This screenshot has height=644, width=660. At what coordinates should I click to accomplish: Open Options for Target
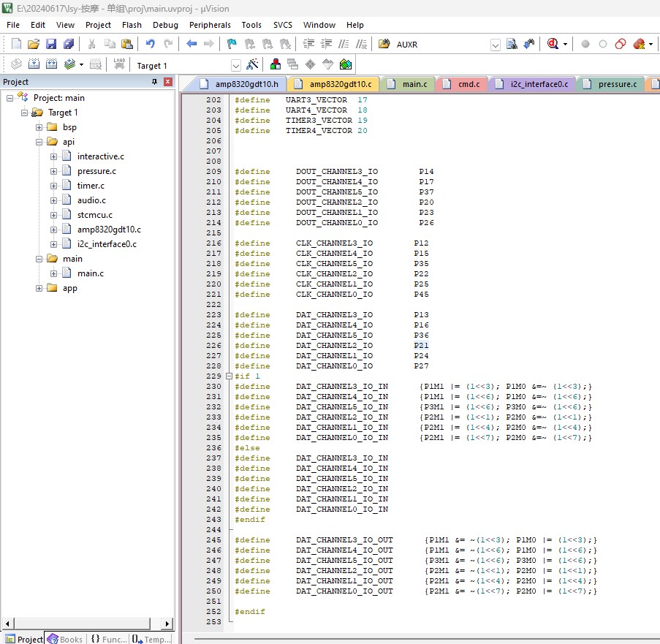click(x=252, y=64)
